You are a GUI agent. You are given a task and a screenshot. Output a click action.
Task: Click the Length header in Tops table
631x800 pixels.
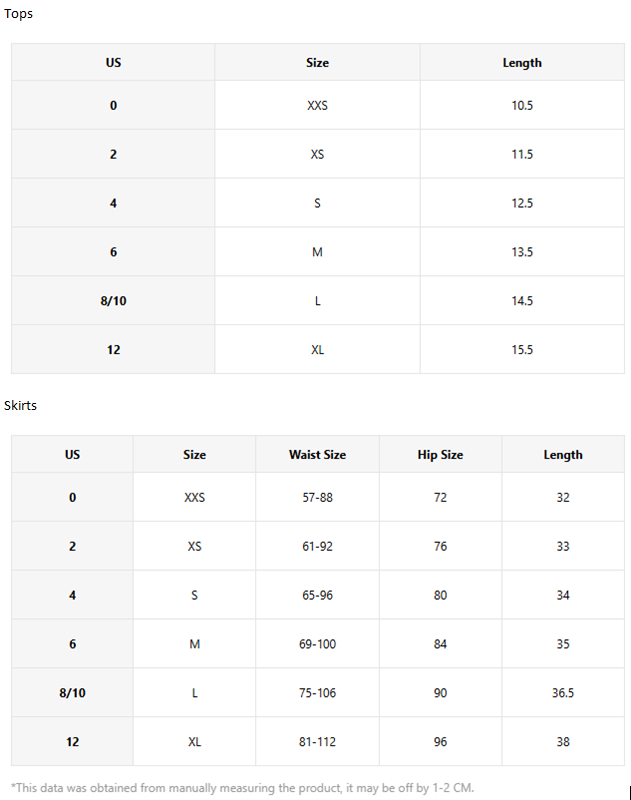pos(522,63)
